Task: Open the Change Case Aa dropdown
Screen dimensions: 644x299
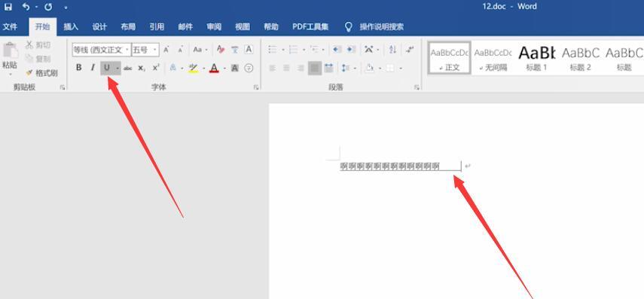Action: pyautogui.click(x=200, y=50)
